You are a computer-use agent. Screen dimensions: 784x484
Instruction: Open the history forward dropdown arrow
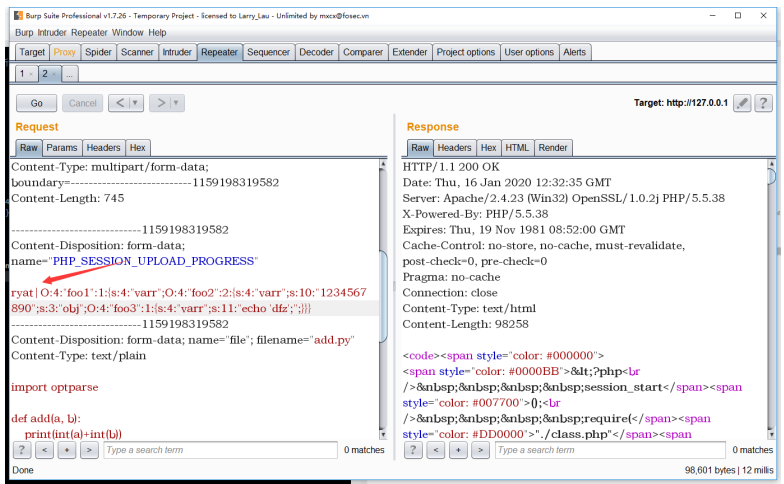click(176, 103)
